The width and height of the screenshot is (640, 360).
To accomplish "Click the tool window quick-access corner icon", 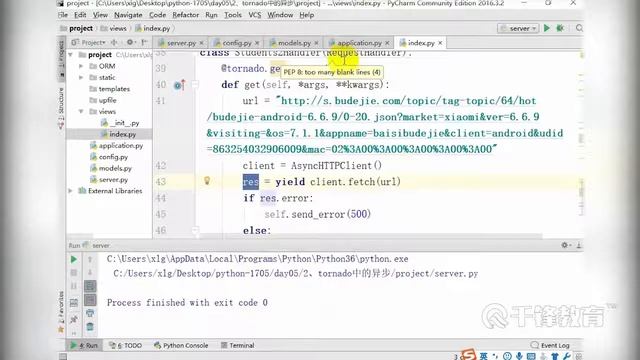I will [62, 356].
